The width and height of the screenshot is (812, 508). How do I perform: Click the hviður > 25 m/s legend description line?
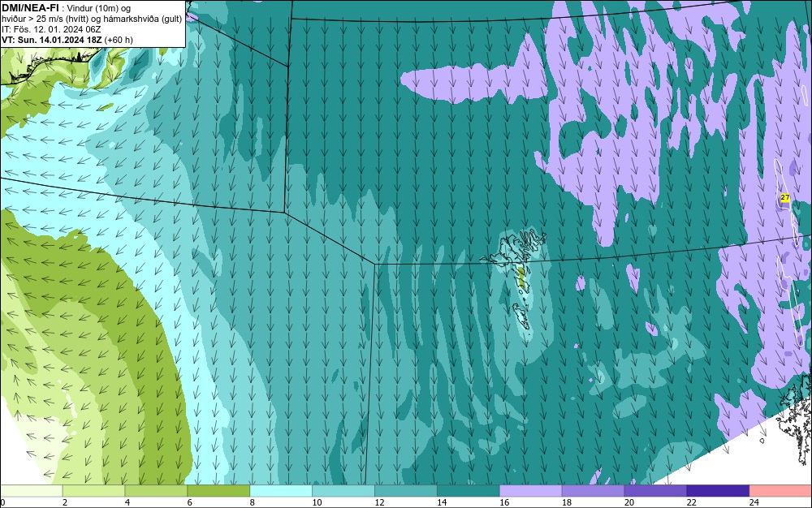(x=92, y=19)
